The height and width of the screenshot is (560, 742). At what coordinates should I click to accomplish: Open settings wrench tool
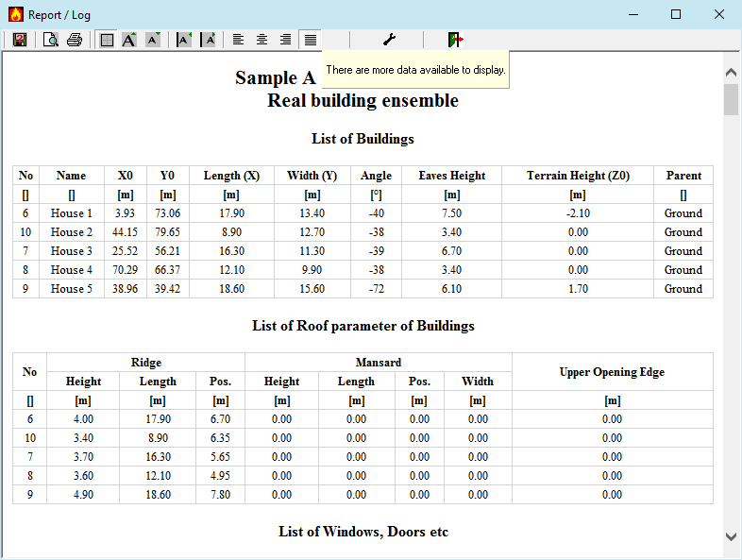(x=389, y=40)
